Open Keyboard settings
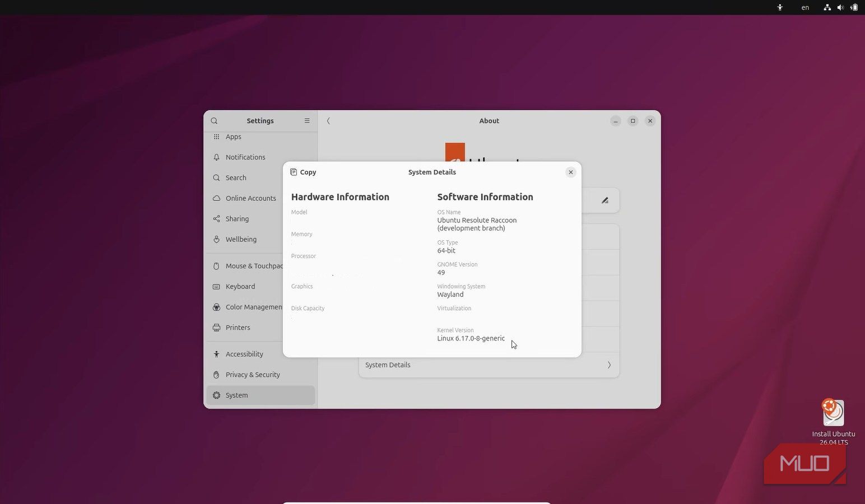 [x=261, y=287]
